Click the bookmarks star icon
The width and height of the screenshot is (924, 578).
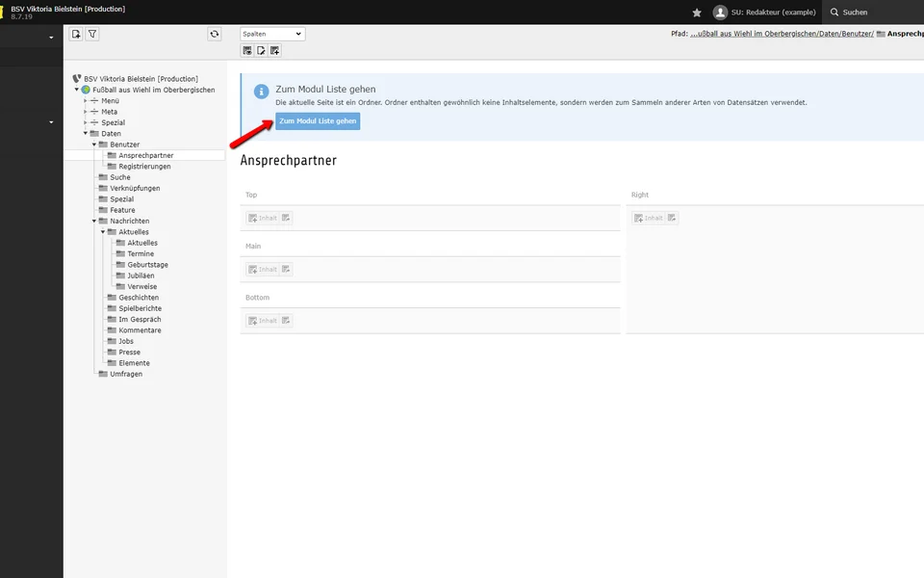point(697,13)
